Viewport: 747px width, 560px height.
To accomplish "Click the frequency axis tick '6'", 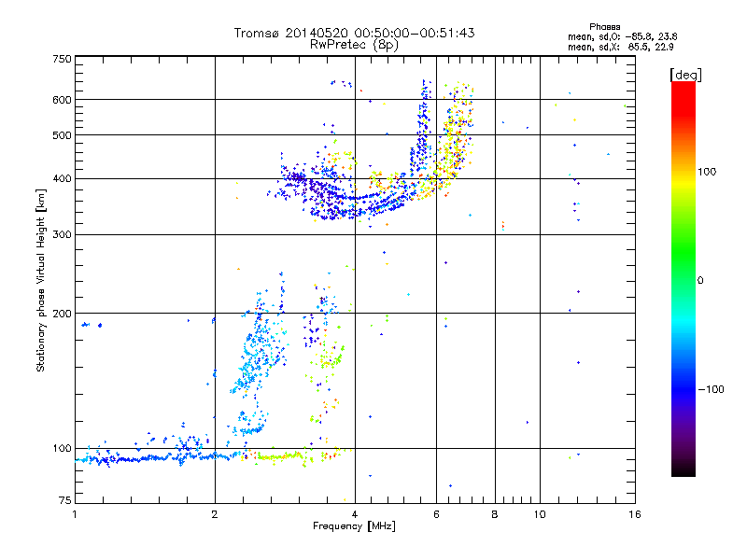I will tap(436, 514).
